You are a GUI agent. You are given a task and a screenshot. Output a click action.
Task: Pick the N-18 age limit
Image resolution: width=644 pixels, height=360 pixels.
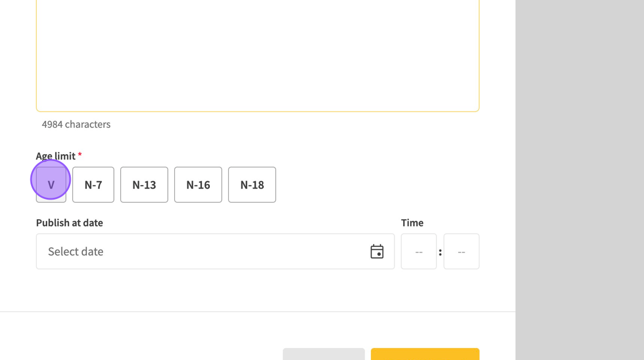click(252, 185)
